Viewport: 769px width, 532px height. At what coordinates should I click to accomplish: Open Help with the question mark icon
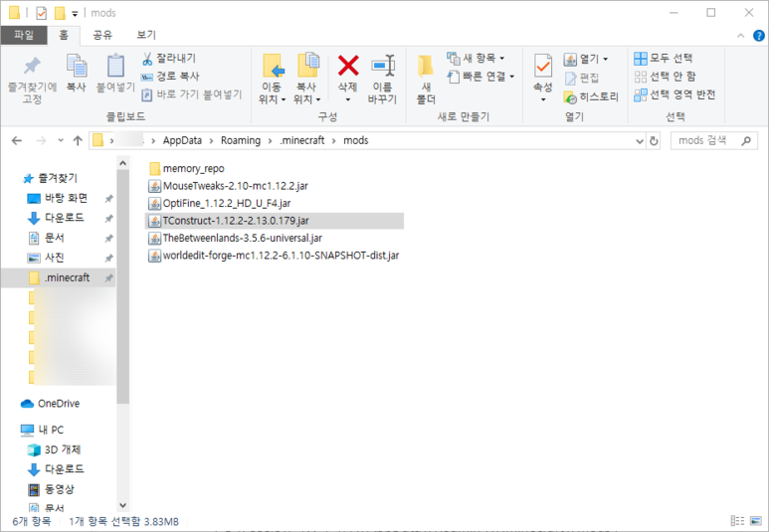(758, 36)
